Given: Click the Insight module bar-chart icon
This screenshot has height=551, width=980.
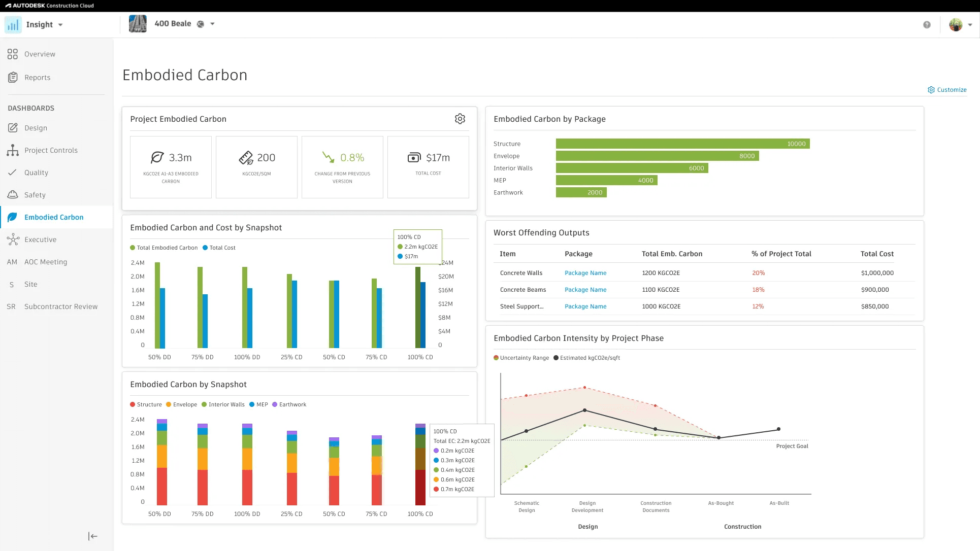Looking at the screenshot, I should coord(13,24).
